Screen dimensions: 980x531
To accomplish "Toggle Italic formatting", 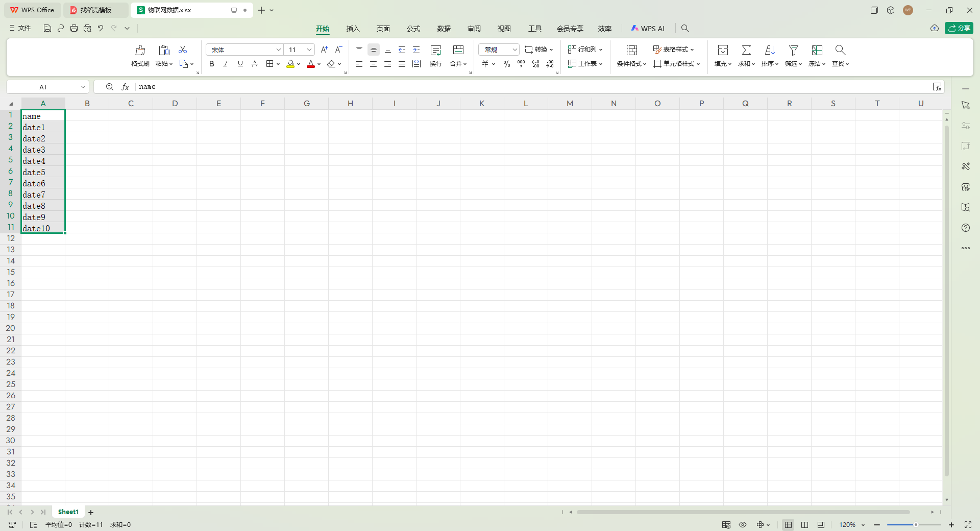I will point(226,64).
